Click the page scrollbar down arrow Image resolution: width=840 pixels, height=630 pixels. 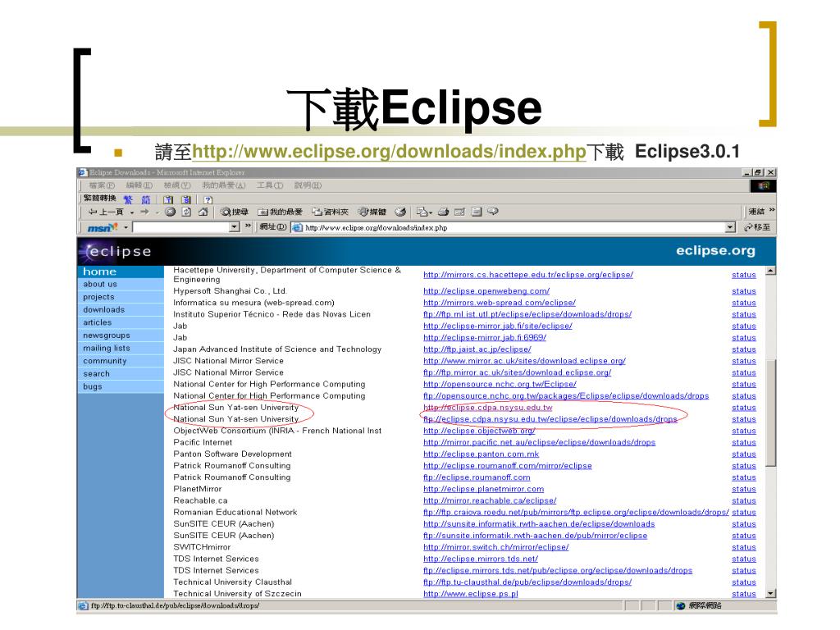pos(770,594)
